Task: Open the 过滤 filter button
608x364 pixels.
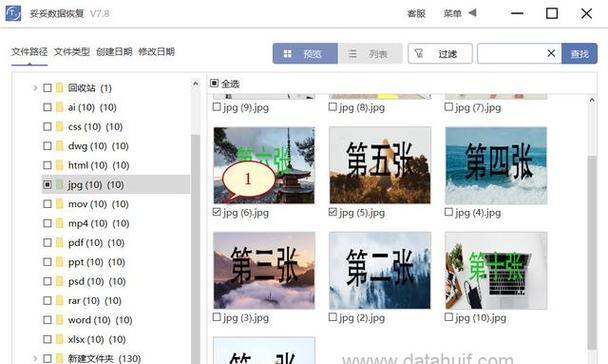Action: (440, 53)
